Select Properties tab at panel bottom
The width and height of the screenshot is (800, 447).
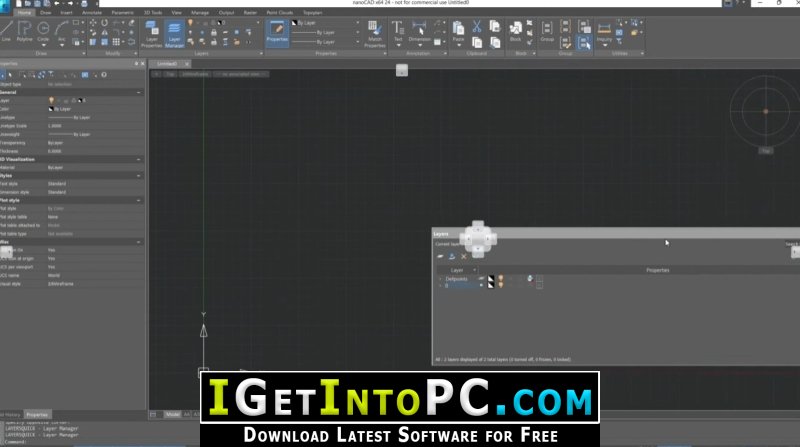pyautogui.click(x=37, y=415)
